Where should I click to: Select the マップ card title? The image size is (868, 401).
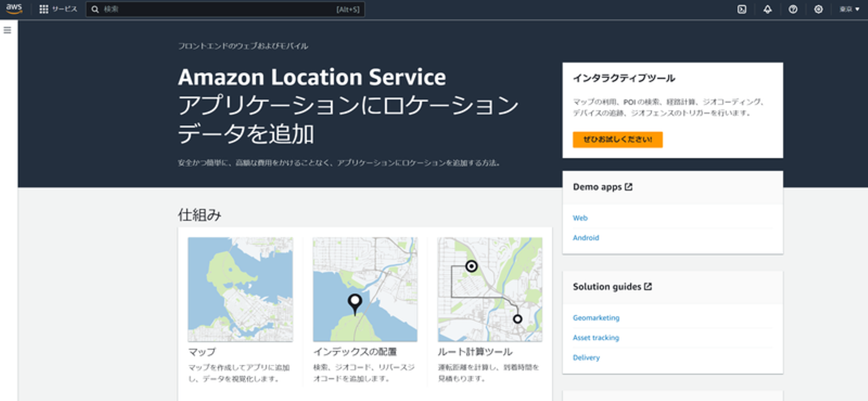pyautogui.click(x=202, y=352)
